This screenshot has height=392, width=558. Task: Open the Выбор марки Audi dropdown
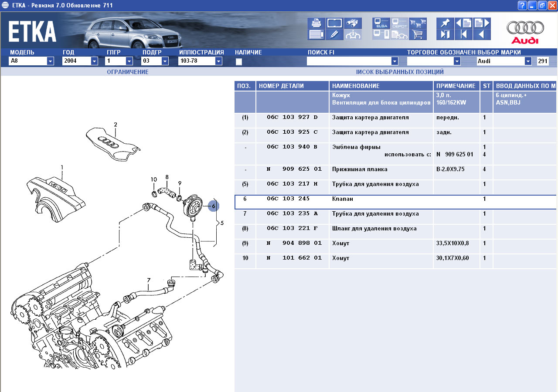528,61
